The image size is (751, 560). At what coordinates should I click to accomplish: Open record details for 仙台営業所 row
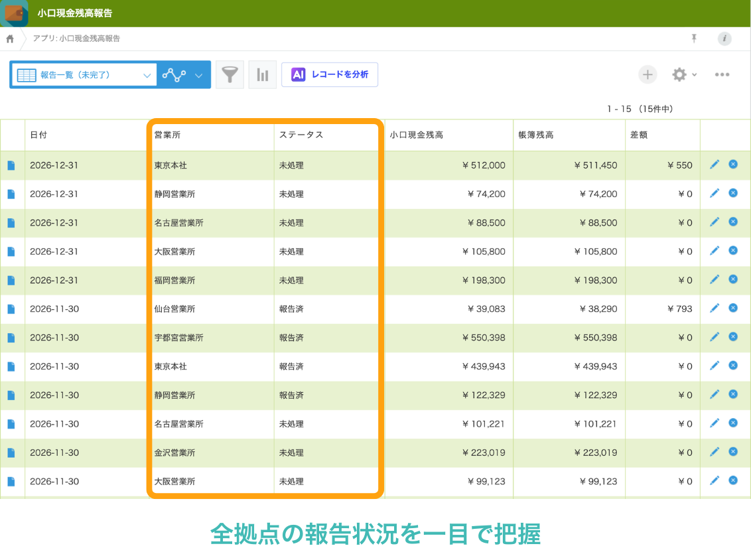[x=11, y=309]
